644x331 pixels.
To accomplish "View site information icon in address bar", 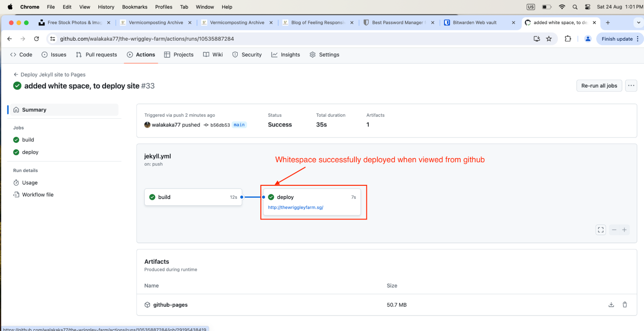I will 53,39.
